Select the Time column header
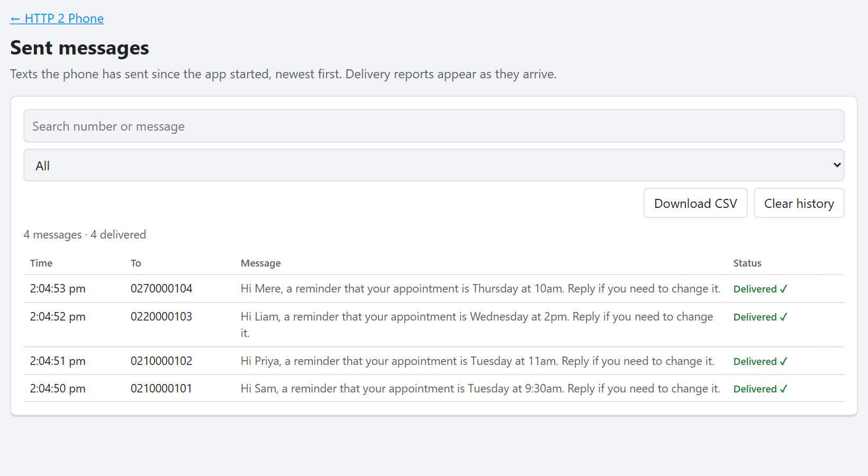The width and height of the screenshot is (868, 476). pyautogui.click(x=41, y=263)
